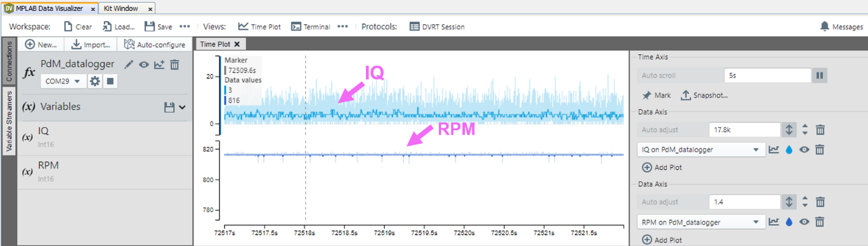Switch to the Kit Window tab
This screenshot has width=868, height=246.
(x=121, y=9)
